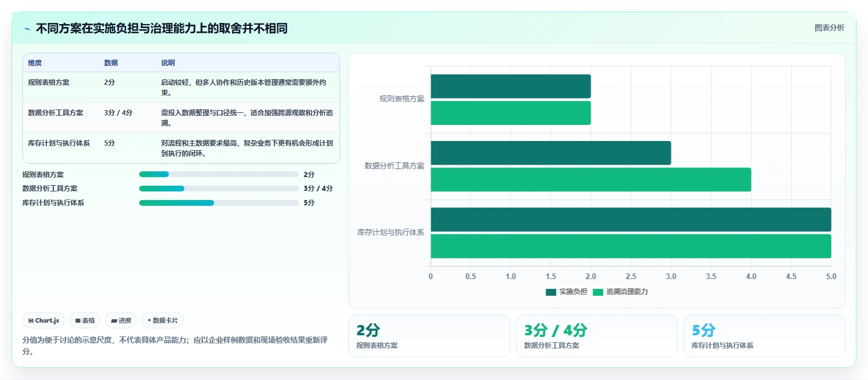868x380 pixels.
Task: Click the 库存计划与执行体系 progress row label
Action: click(53, 202)
